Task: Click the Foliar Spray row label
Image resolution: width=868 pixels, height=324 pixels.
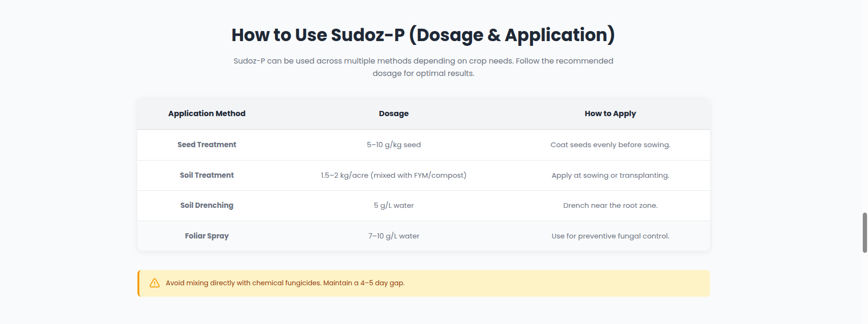Action: 207,236
